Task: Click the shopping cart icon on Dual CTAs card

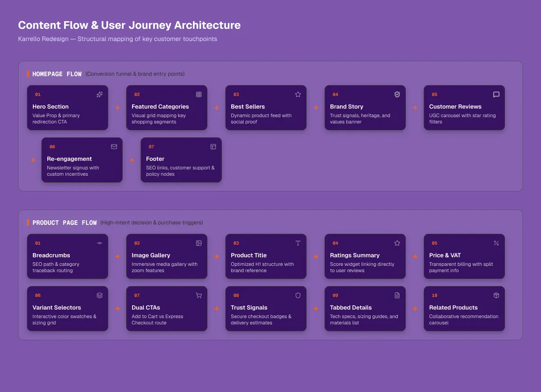Action: (199, 296)
